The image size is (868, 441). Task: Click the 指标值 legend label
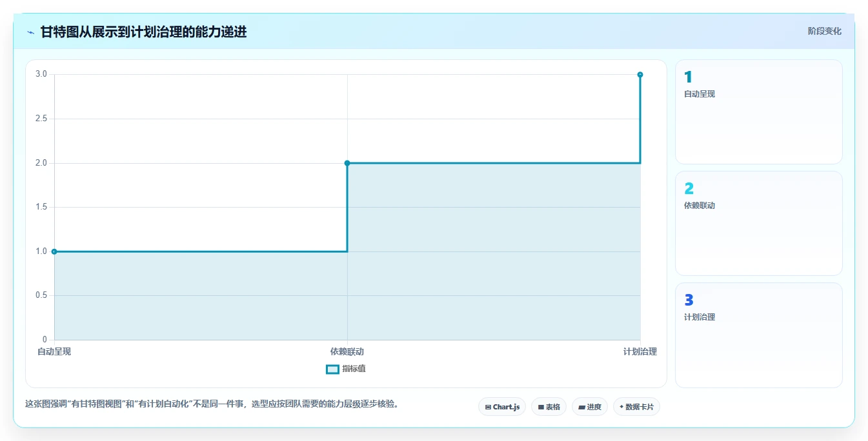click(x=354, y=369)
